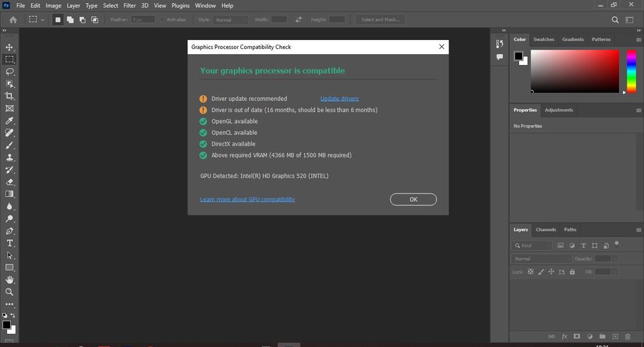This screenshot has width=644, height=347.
Task: Click OK in compatibility dialog
Action: click(413, 200)
